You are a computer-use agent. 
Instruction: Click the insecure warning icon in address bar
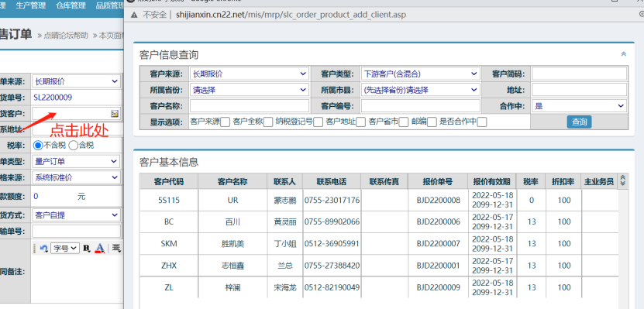point(134,15)
